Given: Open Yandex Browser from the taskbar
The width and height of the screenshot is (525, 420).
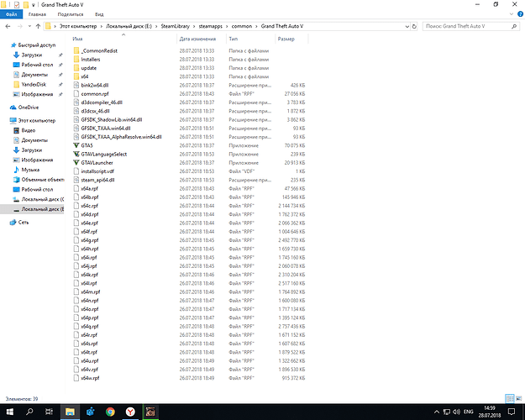Looking at the screenshot, I should [x=130, y=412].
